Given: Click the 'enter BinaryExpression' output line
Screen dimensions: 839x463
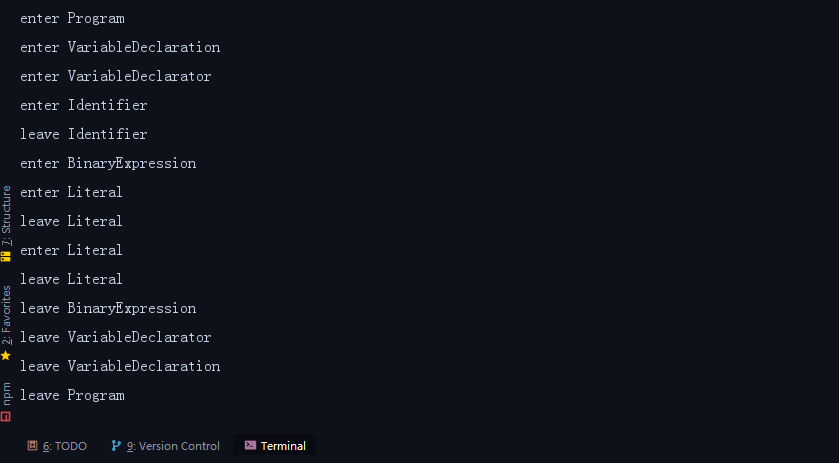Looking at the screenshot, I should [108, 163].
